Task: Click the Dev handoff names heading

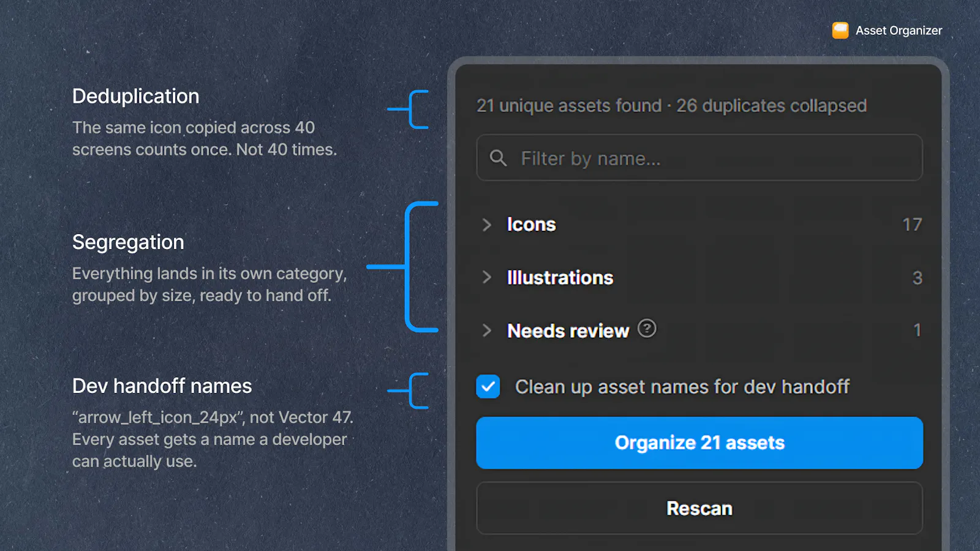Action: pos(162,386)
